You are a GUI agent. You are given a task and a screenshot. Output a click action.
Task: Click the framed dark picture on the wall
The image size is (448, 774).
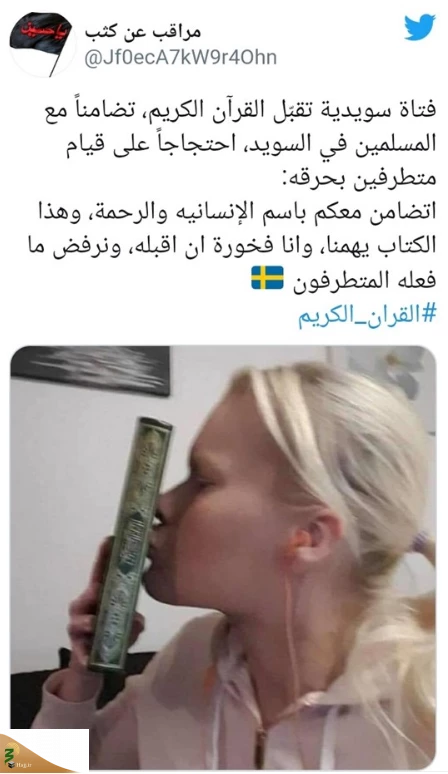click(x=90, y=368)
